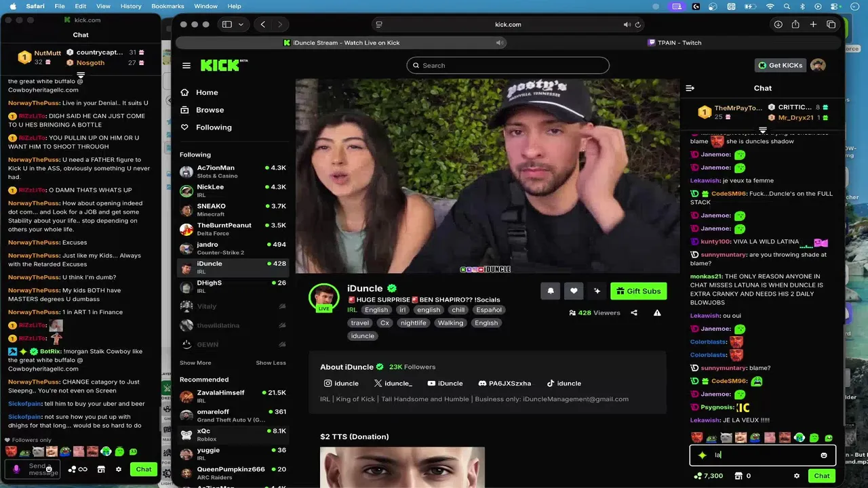The width and height of the screenshot is (868, 488).
Task: Open iDuncle TikTok link
Action: [x=564, y=384]
